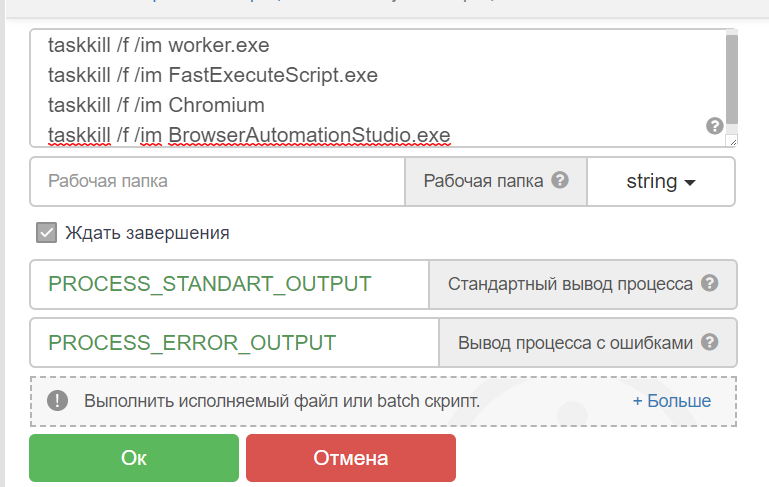Expand description with + Больше link
The image size is (769, 487).
point(671,401)
